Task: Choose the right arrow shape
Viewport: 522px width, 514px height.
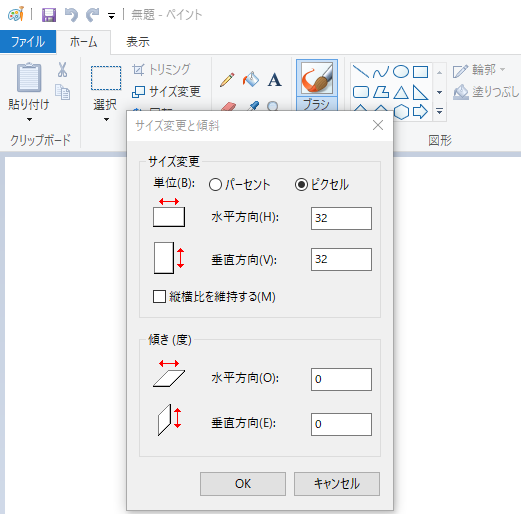Action: 420,111
